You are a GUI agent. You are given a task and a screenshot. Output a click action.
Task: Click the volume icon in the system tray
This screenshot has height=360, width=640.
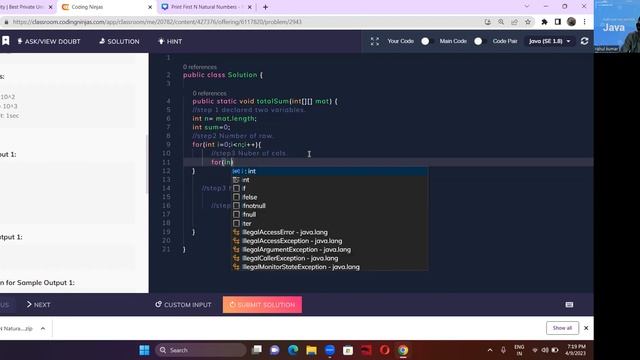coord(545,350)
